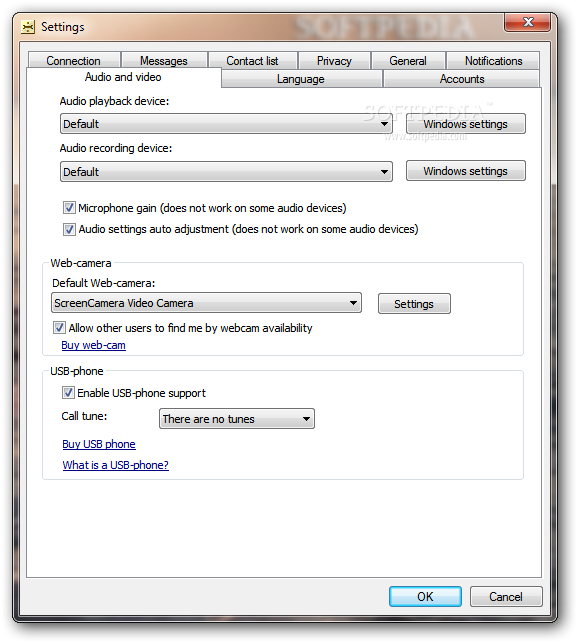Go to the Contact list tab
Viewport: 578px width, 643px height.
pos(252,61)
